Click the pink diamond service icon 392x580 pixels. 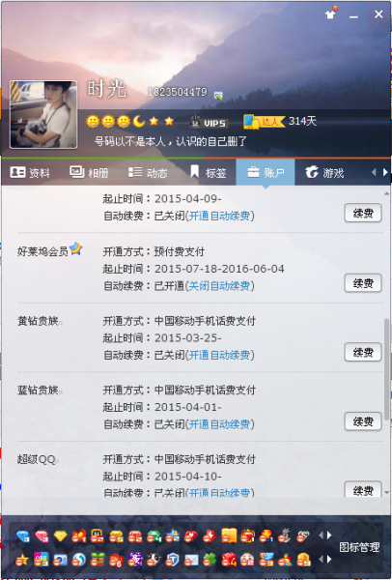coord(42,536)
